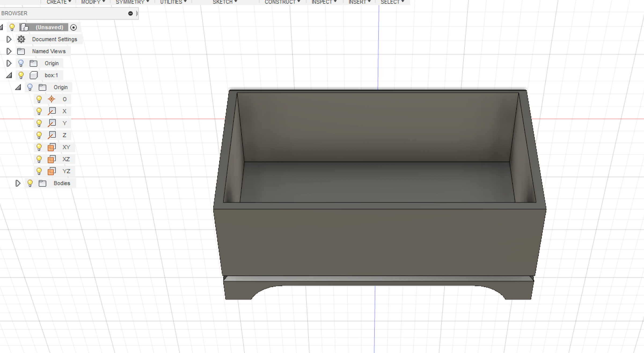Collapse the BROWSER panel with minus button
The image size is (644, 353).
tap(130, 13)
